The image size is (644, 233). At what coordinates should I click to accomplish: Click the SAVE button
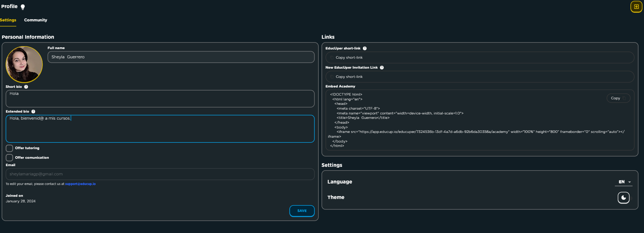coord(302,211)
